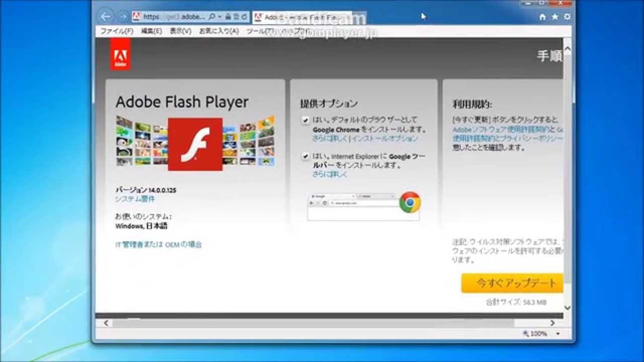
Task: Click the vertical scrollbar down arrow
Action: [568, 308]
